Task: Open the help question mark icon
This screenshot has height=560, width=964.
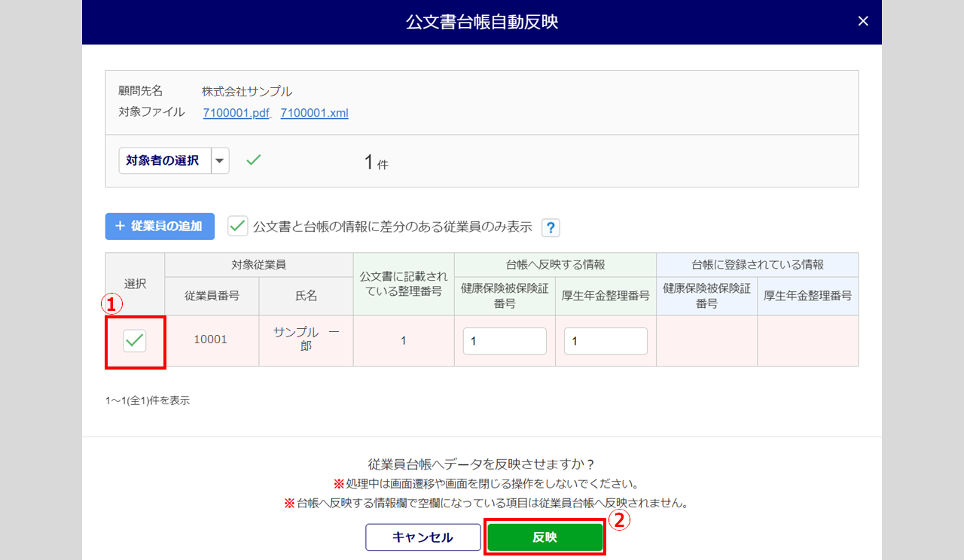Action: coord(551,227)
